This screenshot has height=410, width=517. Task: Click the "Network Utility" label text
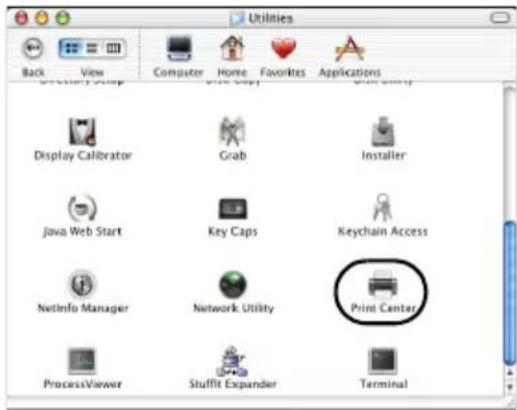tap(233, 308)
